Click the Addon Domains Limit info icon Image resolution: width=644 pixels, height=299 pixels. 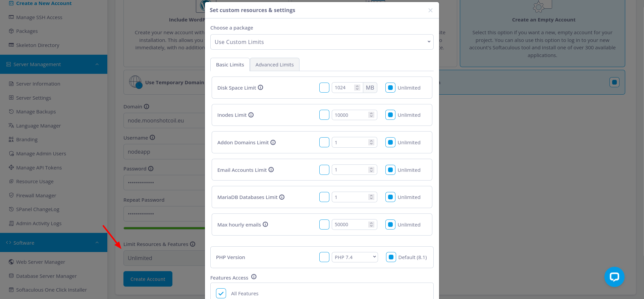[x=273, y=142]
